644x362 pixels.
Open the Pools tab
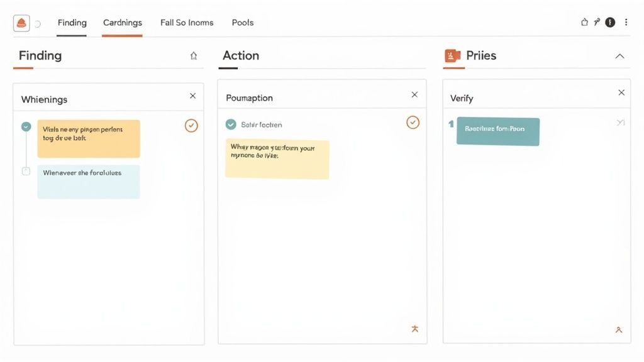243,22
